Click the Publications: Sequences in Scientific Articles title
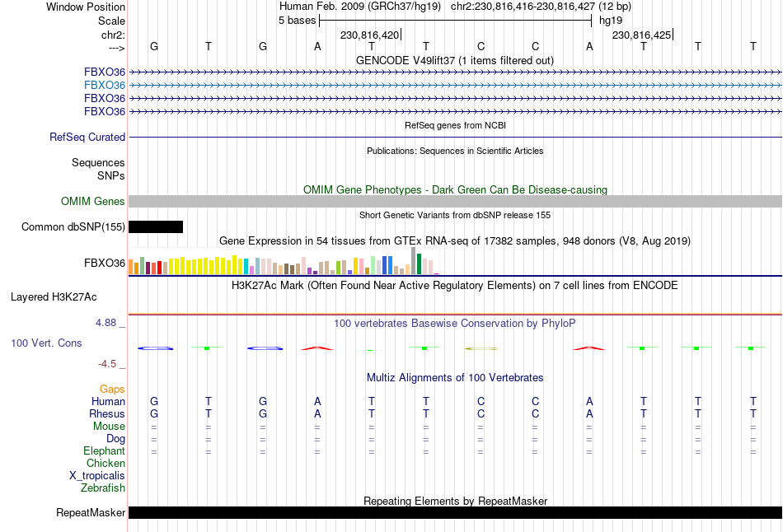The height and width of the screenshot is (532, 783). [x=455, y=151]
